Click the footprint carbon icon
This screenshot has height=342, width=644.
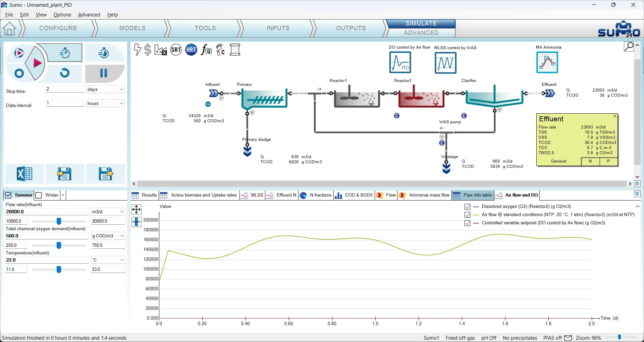pos(220,50)
